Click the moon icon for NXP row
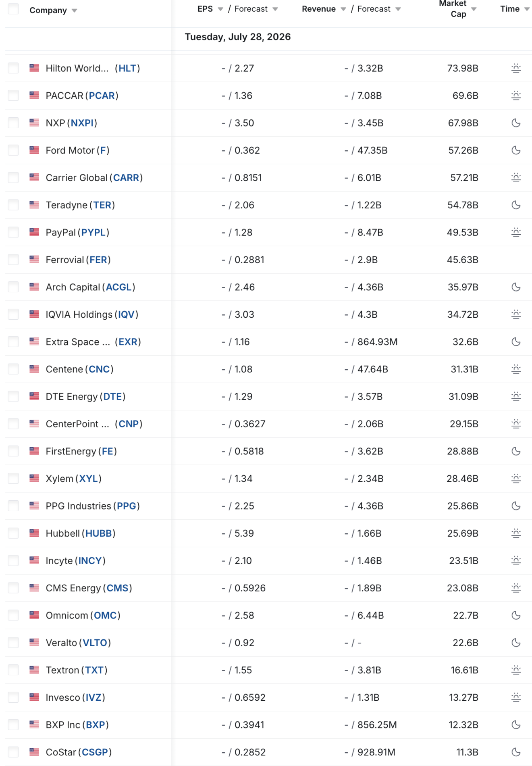Screen dimensions: 532x766 coord(516,123)
